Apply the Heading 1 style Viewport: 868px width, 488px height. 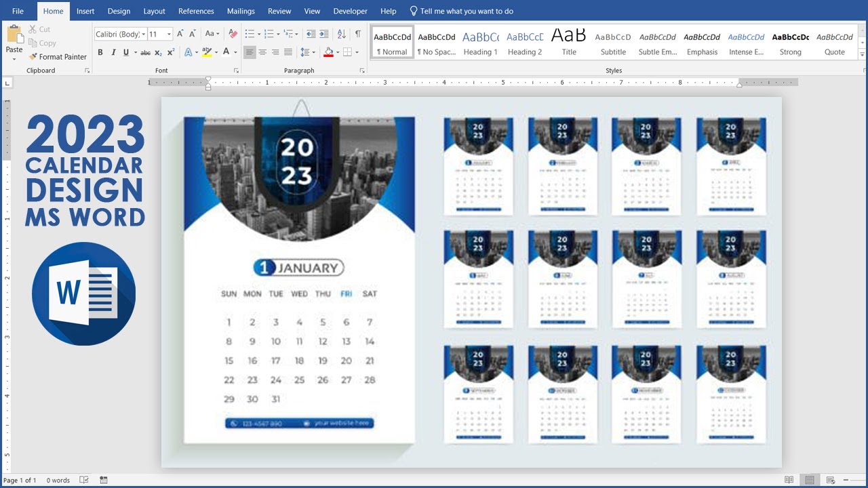tap(480, 43)
